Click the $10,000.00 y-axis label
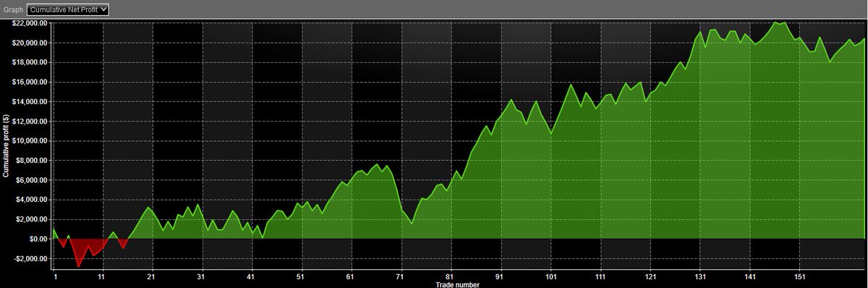 pyautogui.click(x=30, y=141)
